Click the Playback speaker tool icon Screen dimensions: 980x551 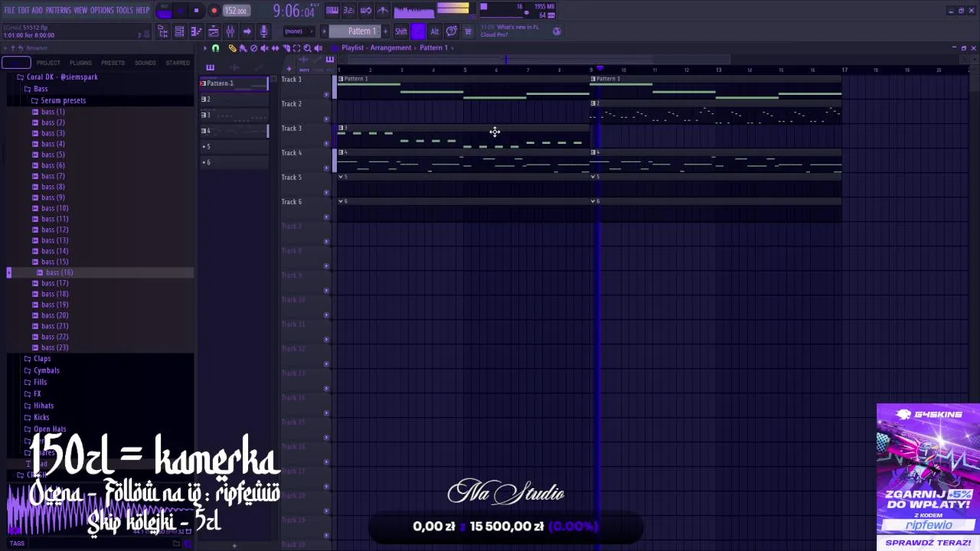tap(318, 48)
